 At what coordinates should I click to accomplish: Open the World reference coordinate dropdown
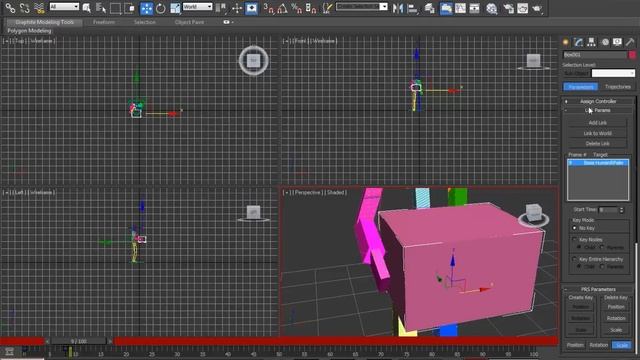point(197,7)
